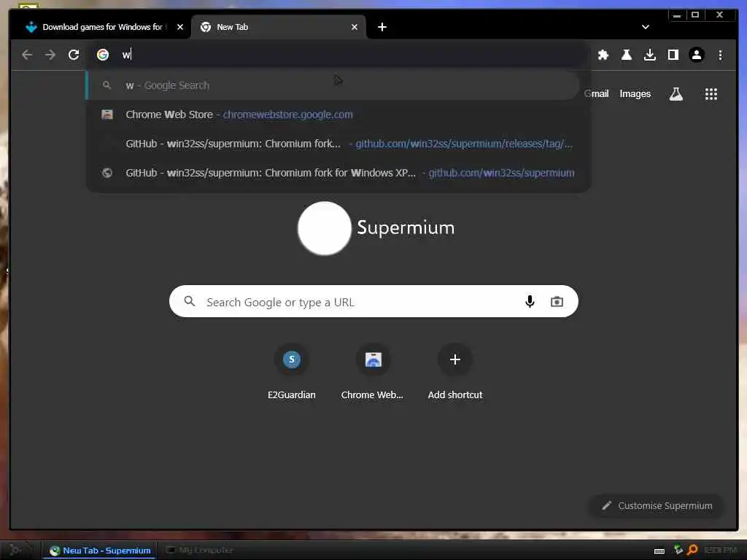Select the New Tab tab
This screenshot has height=560, width=747.
tap(279, 27)
